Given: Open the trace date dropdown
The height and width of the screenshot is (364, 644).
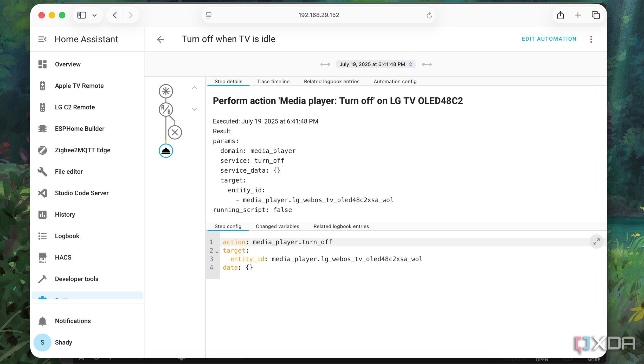Looking at the screenshot, I should (376, 64).
